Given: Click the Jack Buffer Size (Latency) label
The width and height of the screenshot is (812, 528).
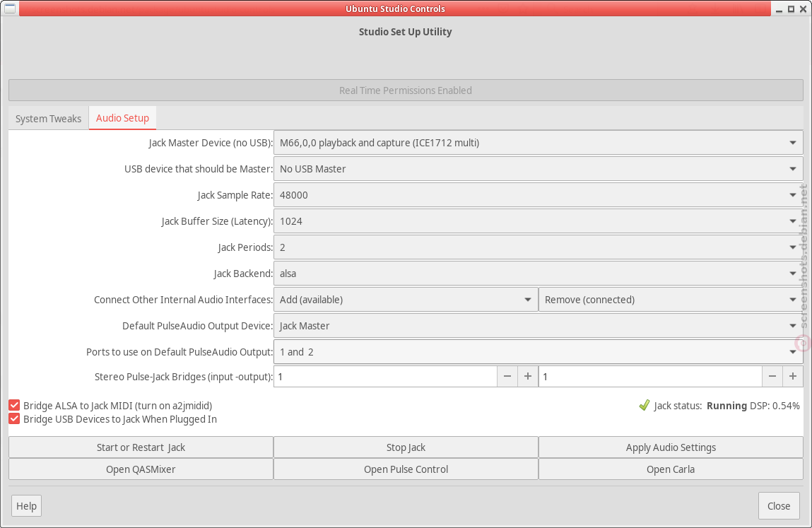Looking at the screenshot, I should click(217, 221).
